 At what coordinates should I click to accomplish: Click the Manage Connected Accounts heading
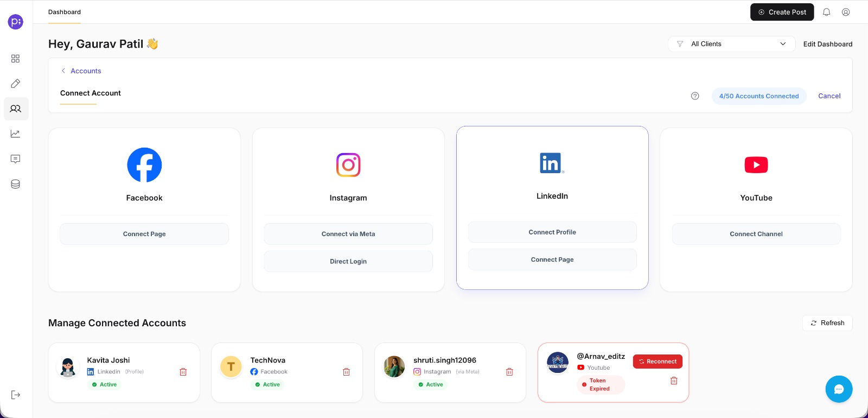(x=117, y=323)
